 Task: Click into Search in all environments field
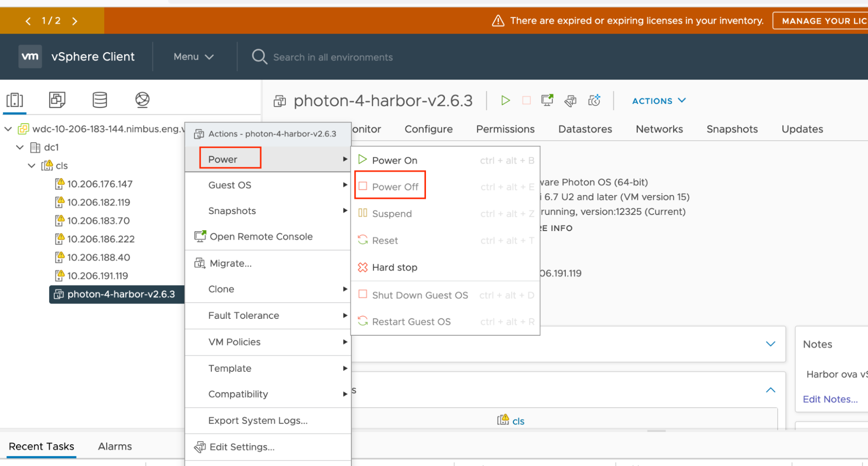pyautogui.click(x=333, y=57)
